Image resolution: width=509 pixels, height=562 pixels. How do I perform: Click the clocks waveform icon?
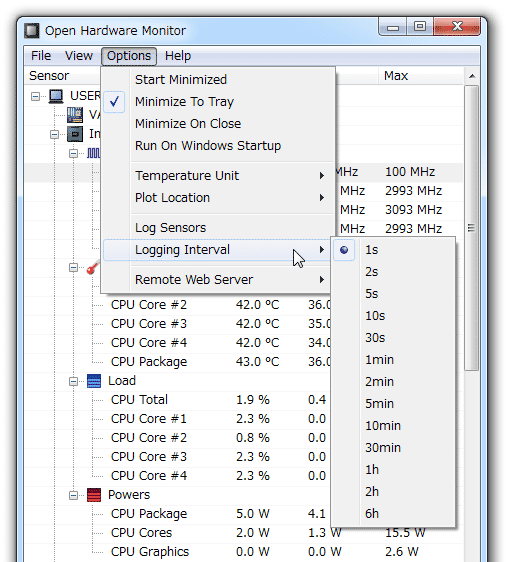[94, 153]
